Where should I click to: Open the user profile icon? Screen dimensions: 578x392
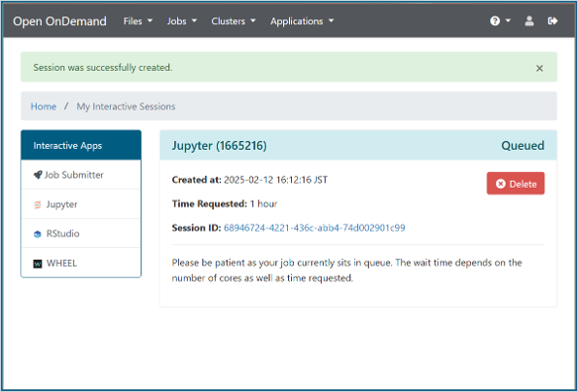(529, 21)
